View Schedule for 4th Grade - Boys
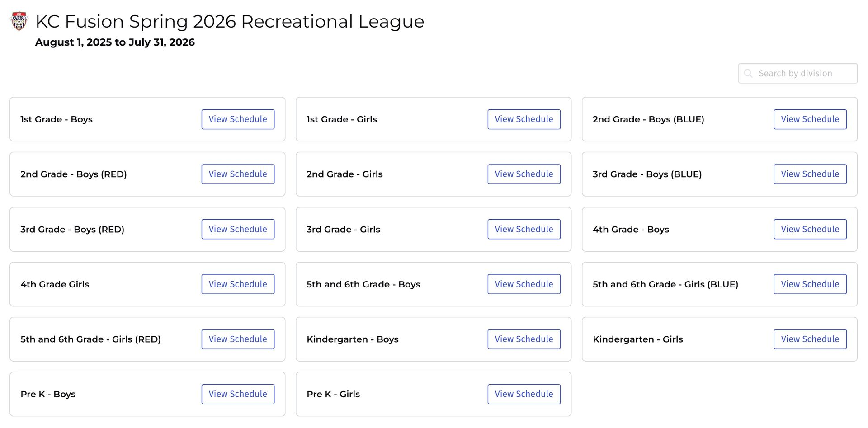Screen dimensions: 868x428 [810, 229]
